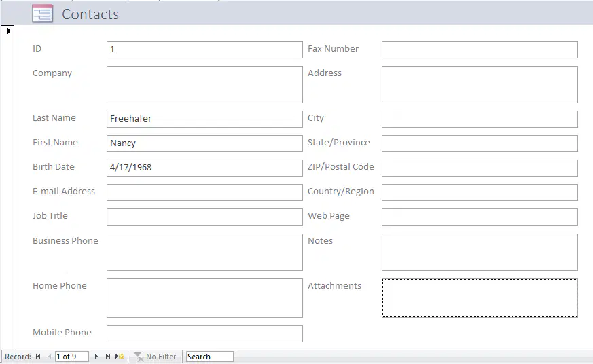
Task: Click the 'Birth Date' field label
Action: (x=54, y=166)
